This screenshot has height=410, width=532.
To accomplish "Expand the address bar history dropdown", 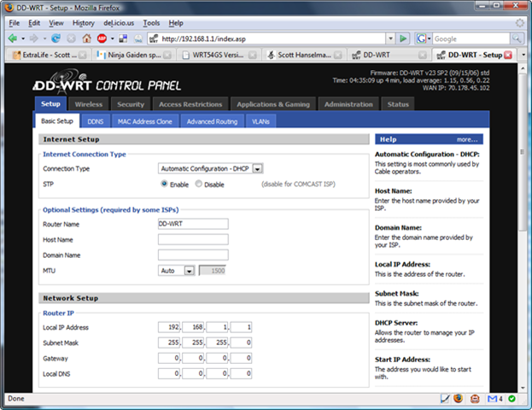I will (x=390, y=38).
